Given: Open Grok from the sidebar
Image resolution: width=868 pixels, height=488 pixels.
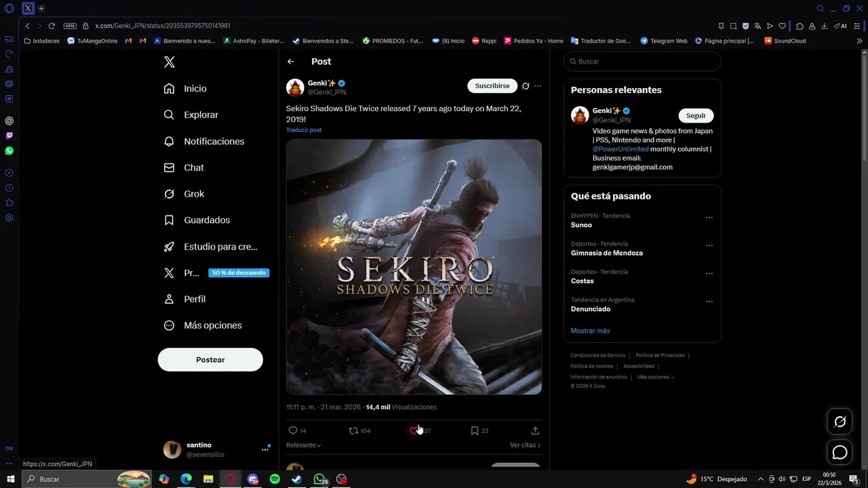Looking at the screenshot, I should (x=184, y=194).
